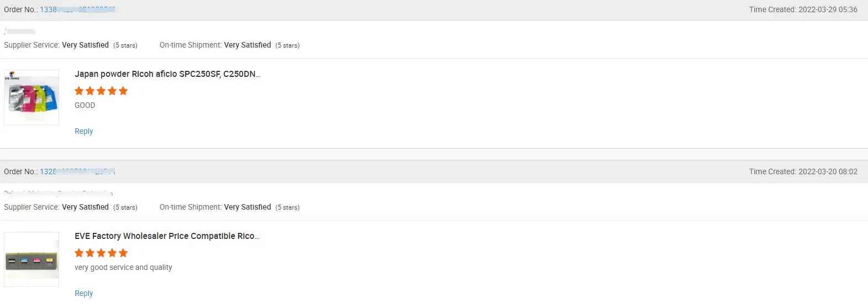Open the colorful toner powder bags thumbnail

click(x=31, y=97)
